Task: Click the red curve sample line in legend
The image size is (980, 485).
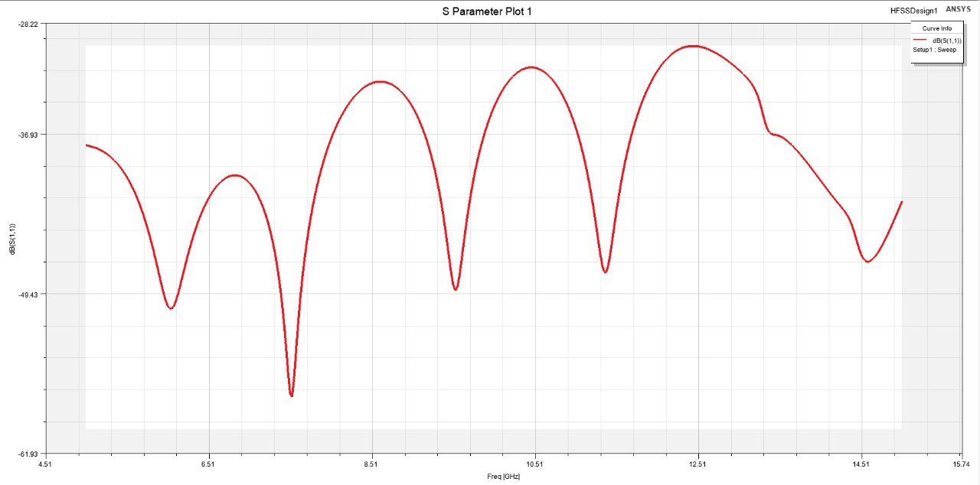Action: point(920,39)
